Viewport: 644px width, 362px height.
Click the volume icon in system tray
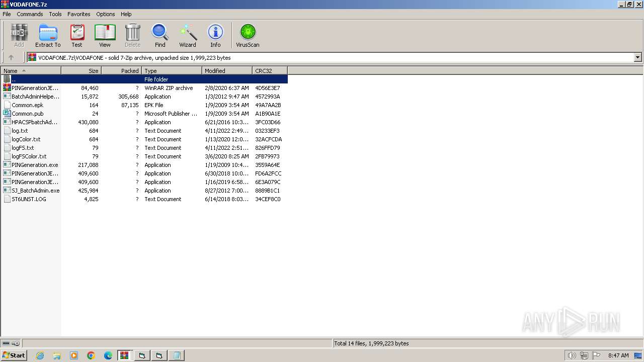572,355
